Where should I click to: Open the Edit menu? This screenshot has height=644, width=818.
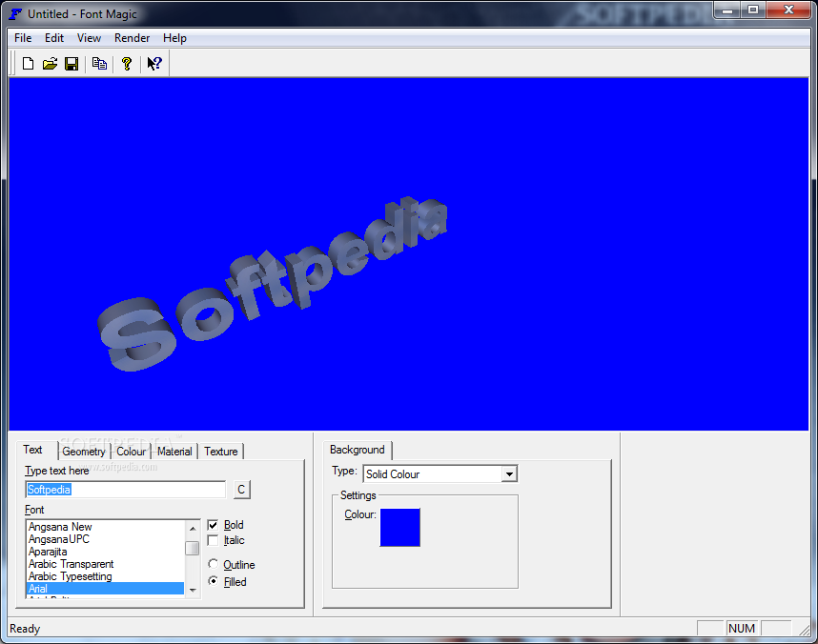54,38
